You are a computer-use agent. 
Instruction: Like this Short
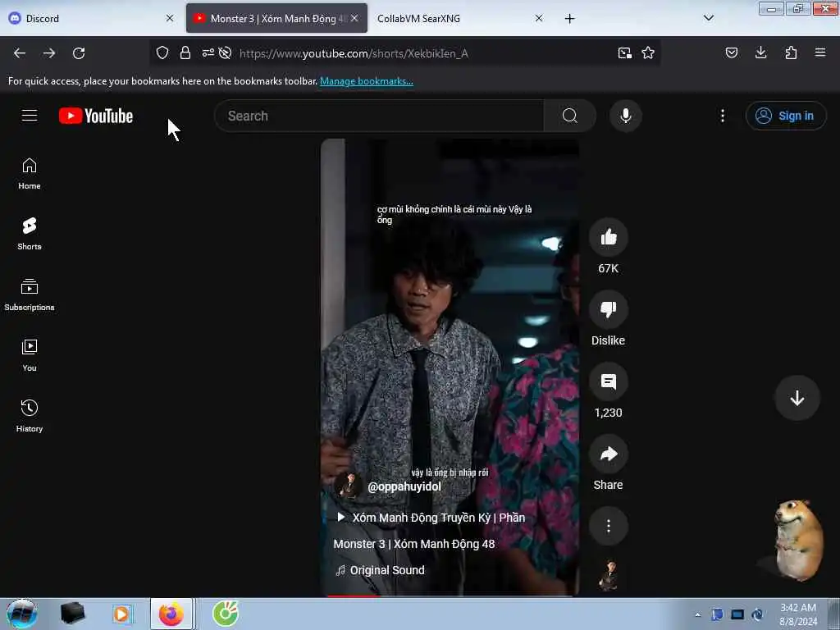608,237
